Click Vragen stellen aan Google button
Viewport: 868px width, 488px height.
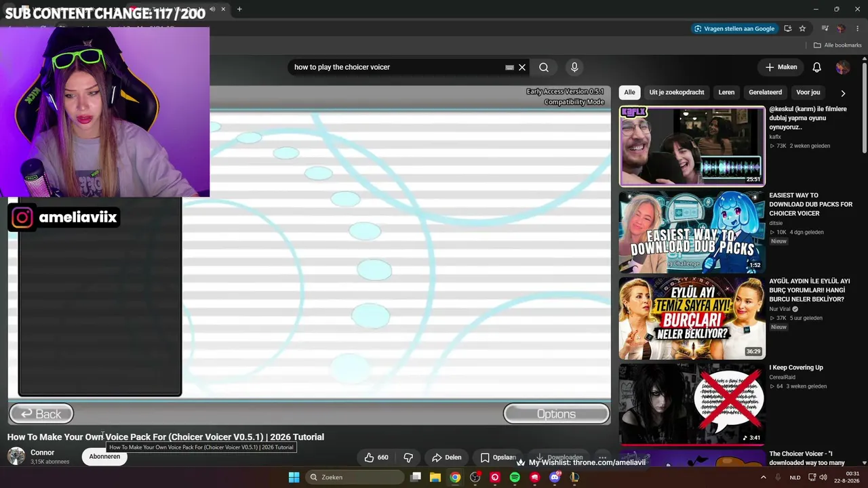point(734,28)
